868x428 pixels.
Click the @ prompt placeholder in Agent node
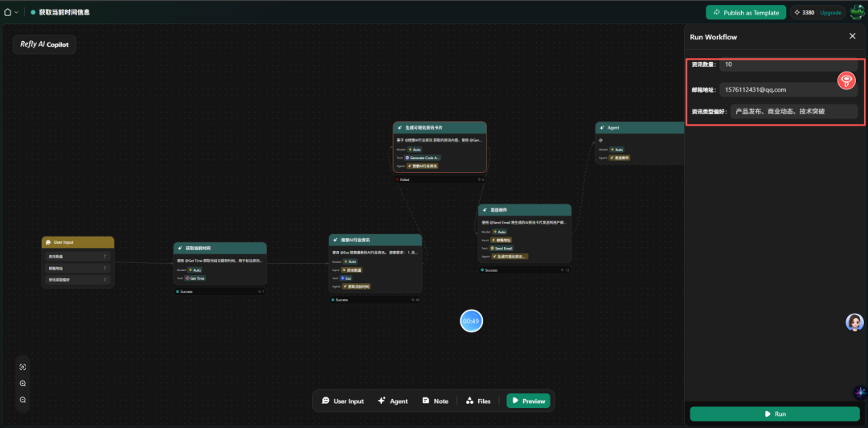click(x=601, y=139)
